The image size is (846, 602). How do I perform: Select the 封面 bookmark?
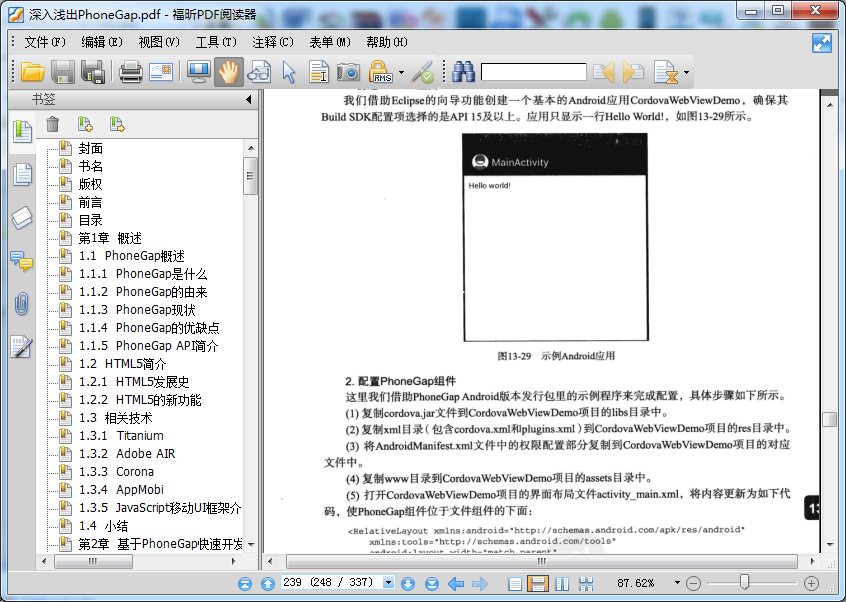[x=91, y=148]
